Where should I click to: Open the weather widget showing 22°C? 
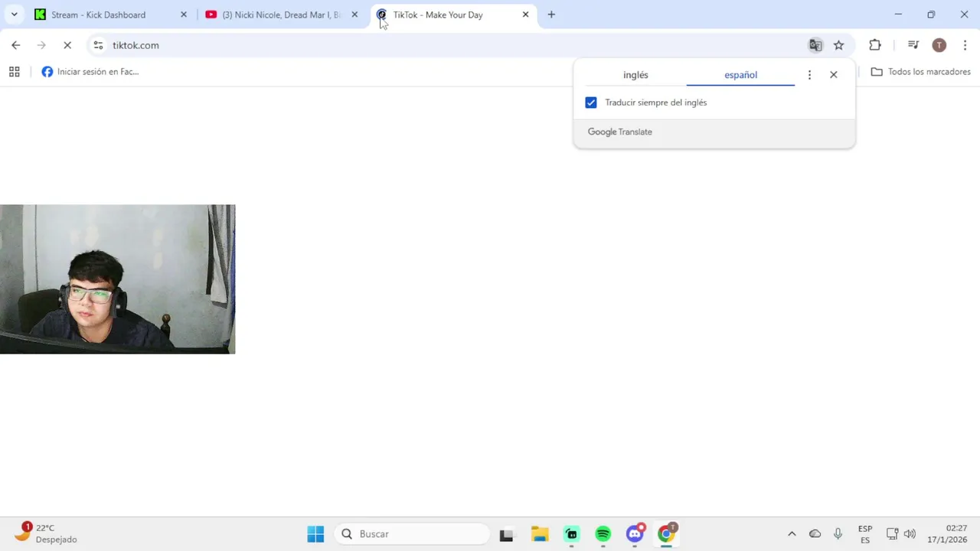coord(47,533)
